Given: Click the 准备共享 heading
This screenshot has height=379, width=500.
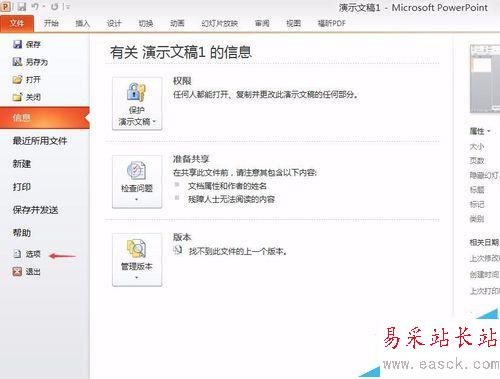Looking at the screenshot, I should click(191, 159).
